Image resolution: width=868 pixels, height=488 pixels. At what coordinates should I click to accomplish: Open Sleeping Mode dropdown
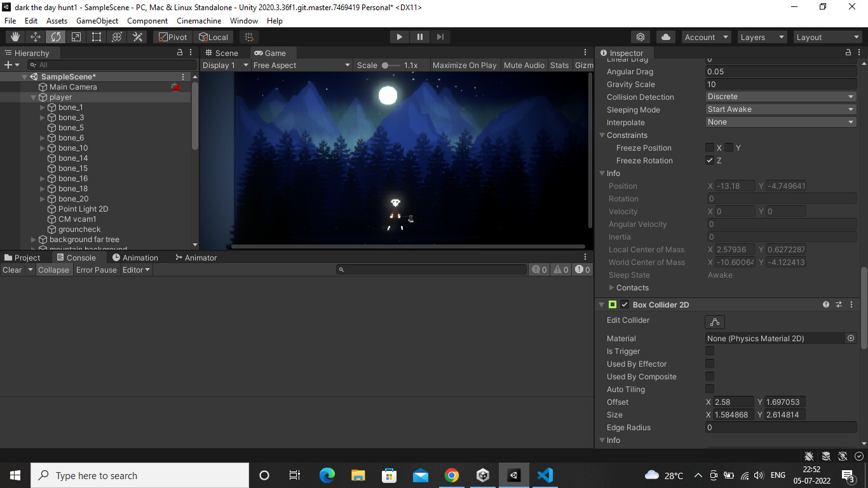coord(781,109)
